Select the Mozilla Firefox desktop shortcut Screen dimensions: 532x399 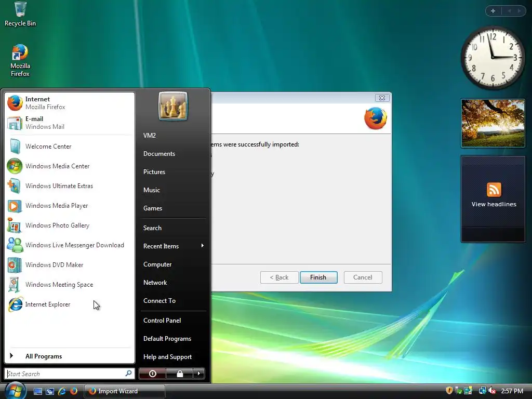coord(20,61)
